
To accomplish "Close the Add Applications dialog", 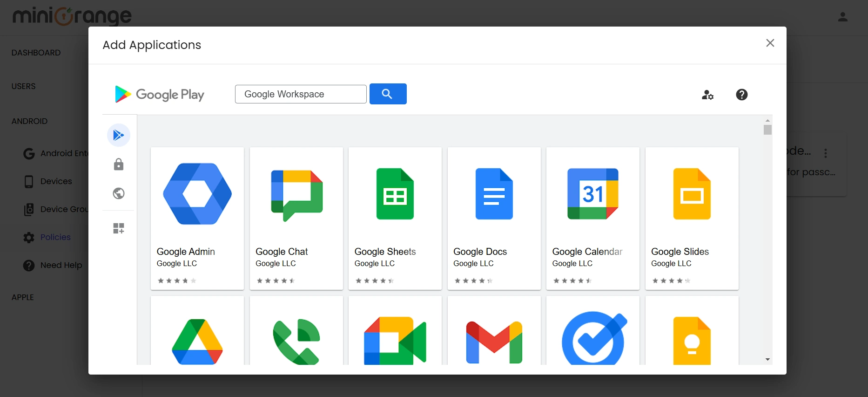I will coord(770,43).
